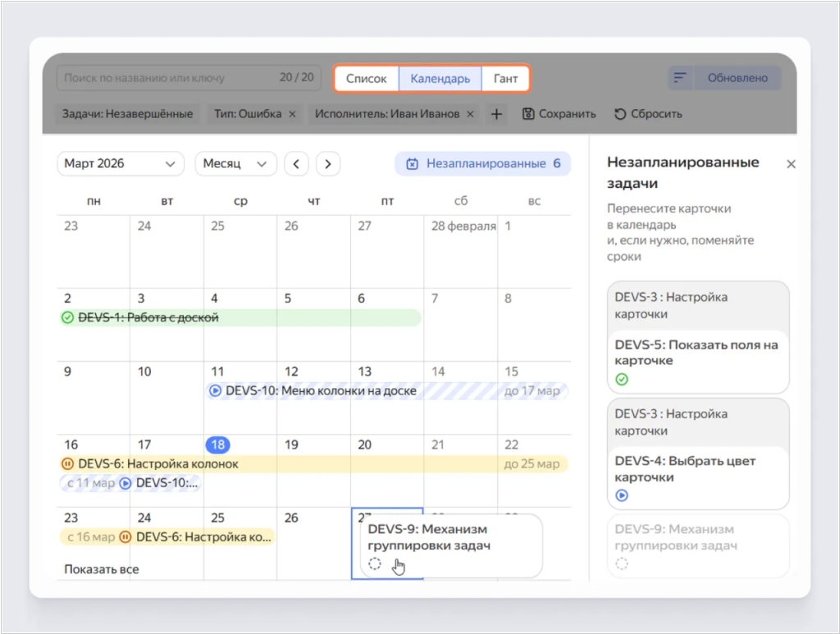Remove the Тип: Ошибка filter
Image resolution: width=840 pixels, height=634 pixels.
(292, 114)
